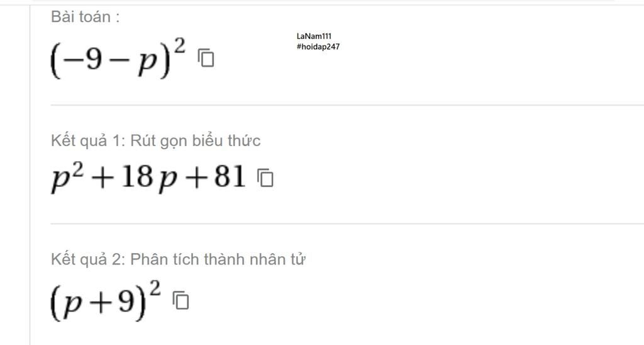This screenshot has width=644, height=345.
Task: Click the constant 81 in result 1
Action: click(230, 176)
